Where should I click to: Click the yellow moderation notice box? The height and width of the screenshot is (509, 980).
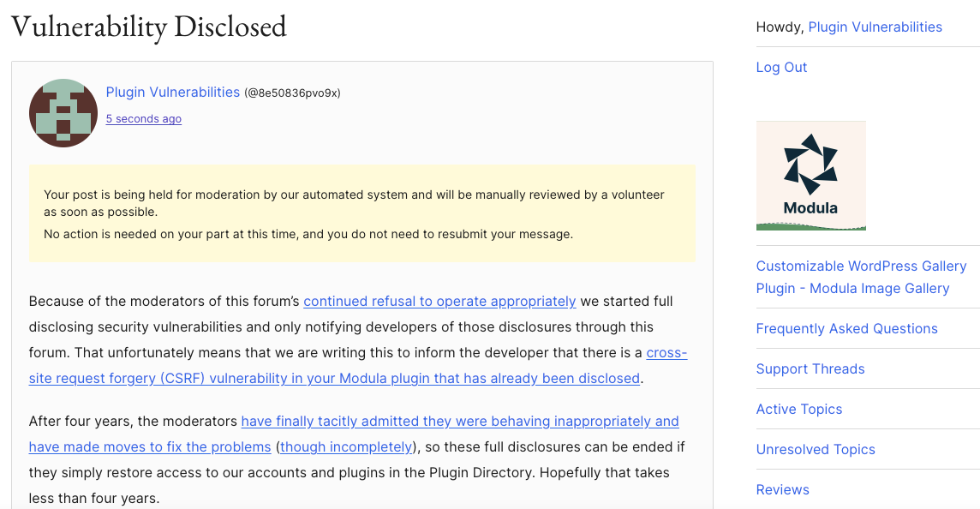(362, 213)
